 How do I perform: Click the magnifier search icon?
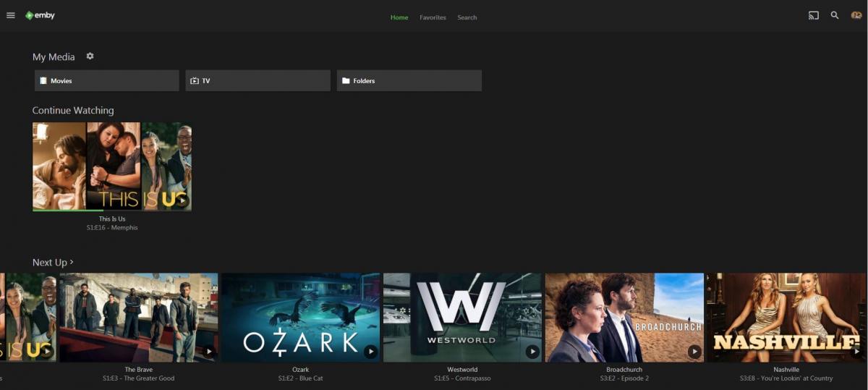[835, 15]
